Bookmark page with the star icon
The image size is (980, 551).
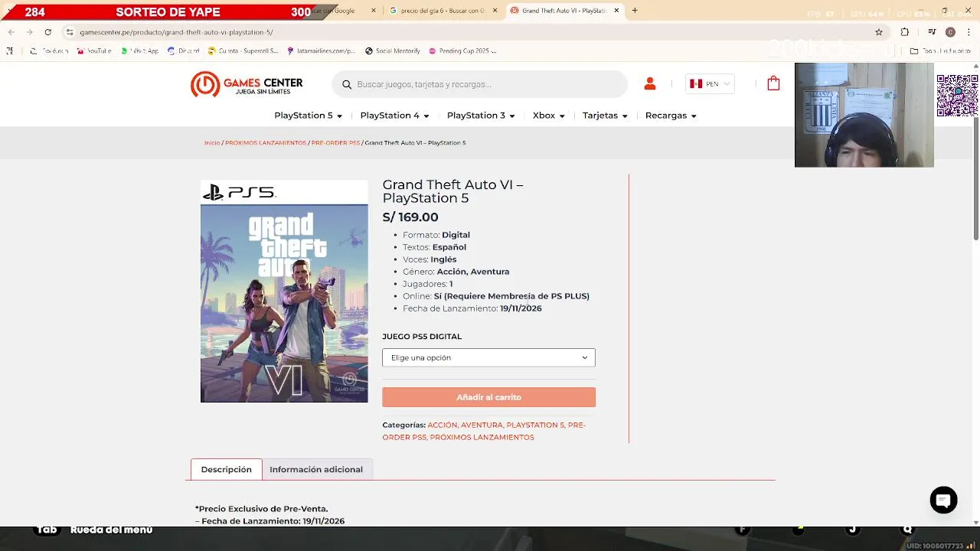point(879,32)
